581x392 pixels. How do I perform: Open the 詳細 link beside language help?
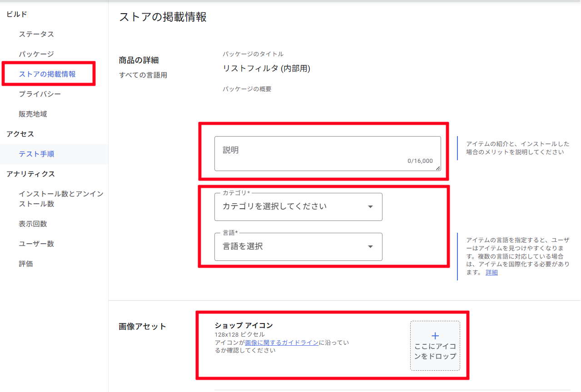492,273
